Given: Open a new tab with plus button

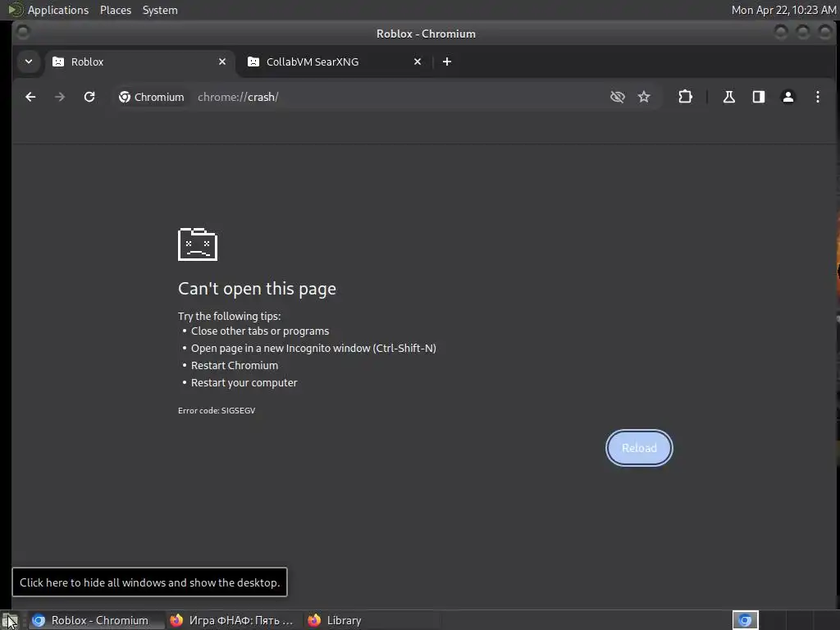Looking at the screenshot, I should point(447,62).
